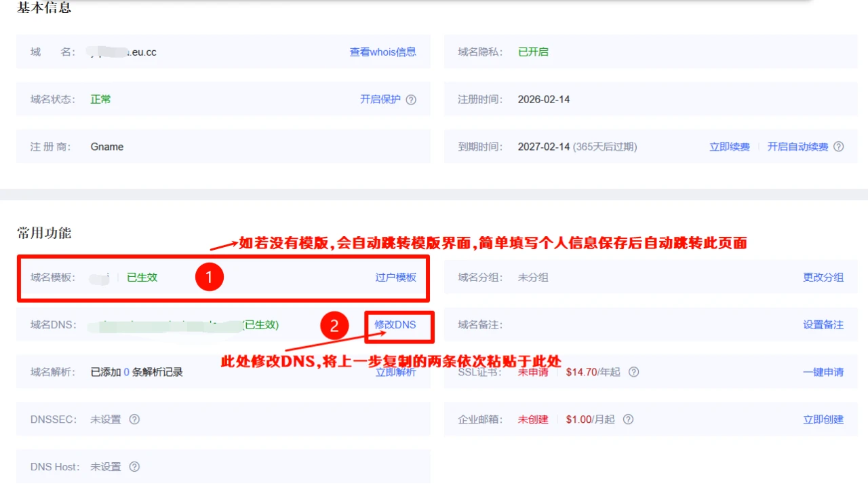Open help icon beside 开启自动续费
868x488 pixels.
click(839, 147)
